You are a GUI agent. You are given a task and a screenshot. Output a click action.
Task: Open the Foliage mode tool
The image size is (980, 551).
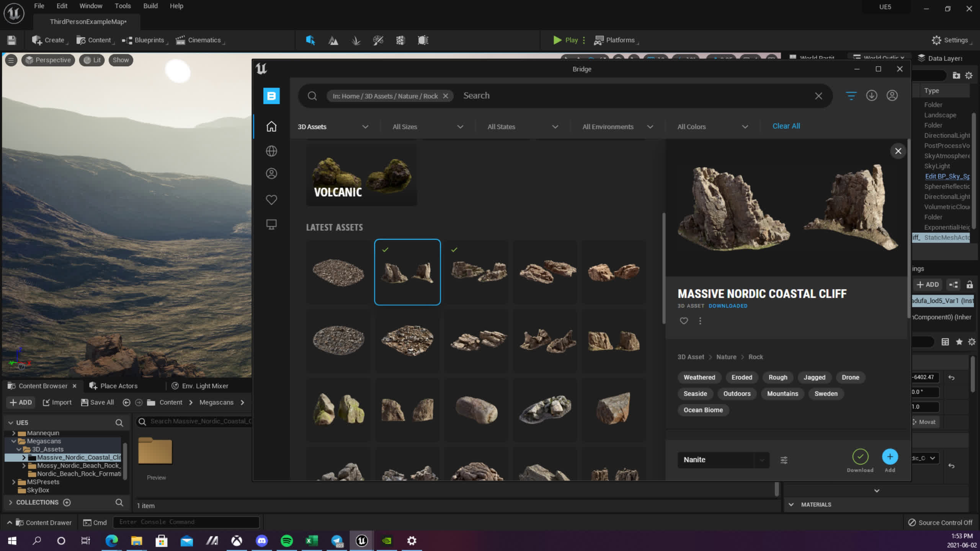pyautogui.click(x=356, y=40)
